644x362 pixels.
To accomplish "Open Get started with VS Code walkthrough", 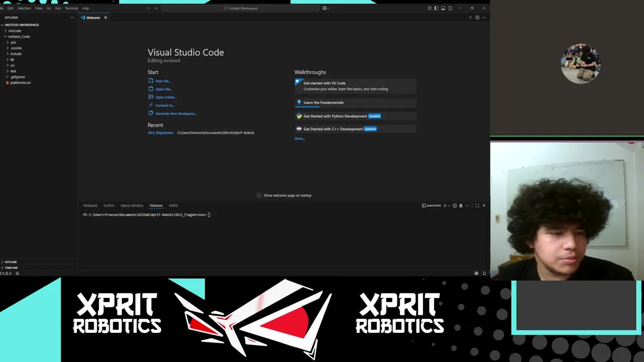I will (355, 86).
